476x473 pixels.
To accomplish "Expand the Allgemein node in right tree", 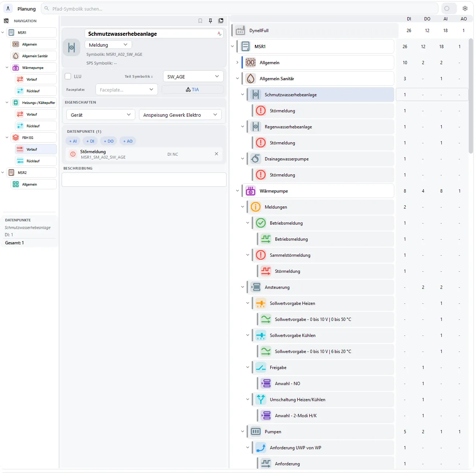I will click(237, 62).
